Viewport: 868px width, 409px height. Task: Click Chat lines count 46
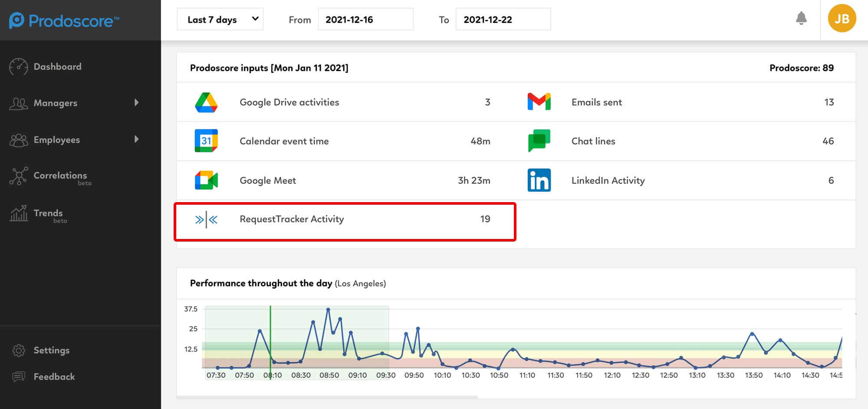point(828,141)
